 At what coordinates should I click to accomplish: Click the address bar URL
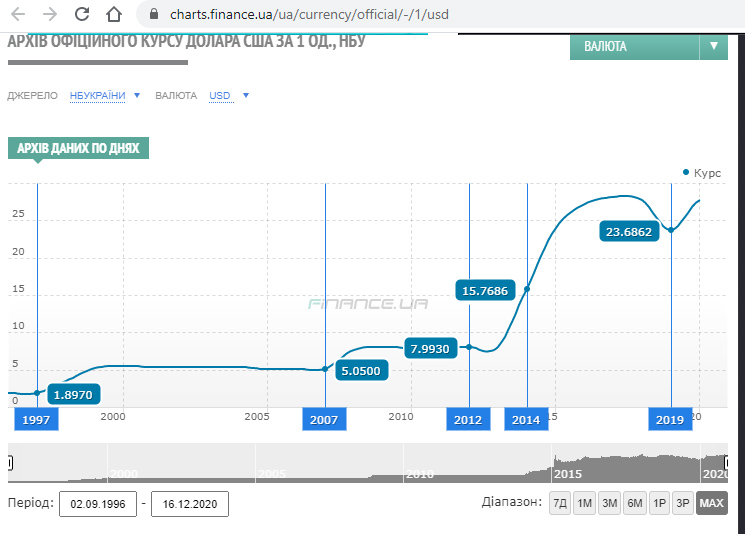click(x=308, y=15)
